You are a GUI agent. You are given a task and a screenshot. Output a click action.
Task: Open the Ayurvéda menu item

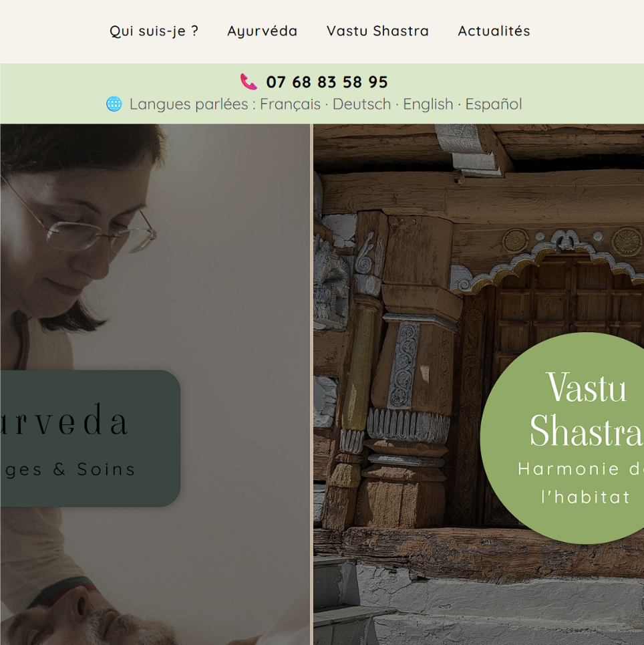click(263, 31)
